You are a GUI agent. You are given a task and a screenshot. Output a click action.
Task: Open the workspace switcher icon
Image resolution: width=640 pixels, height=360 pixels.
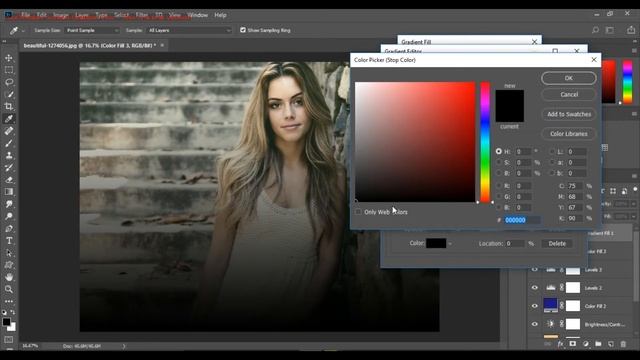coord(610,30)
